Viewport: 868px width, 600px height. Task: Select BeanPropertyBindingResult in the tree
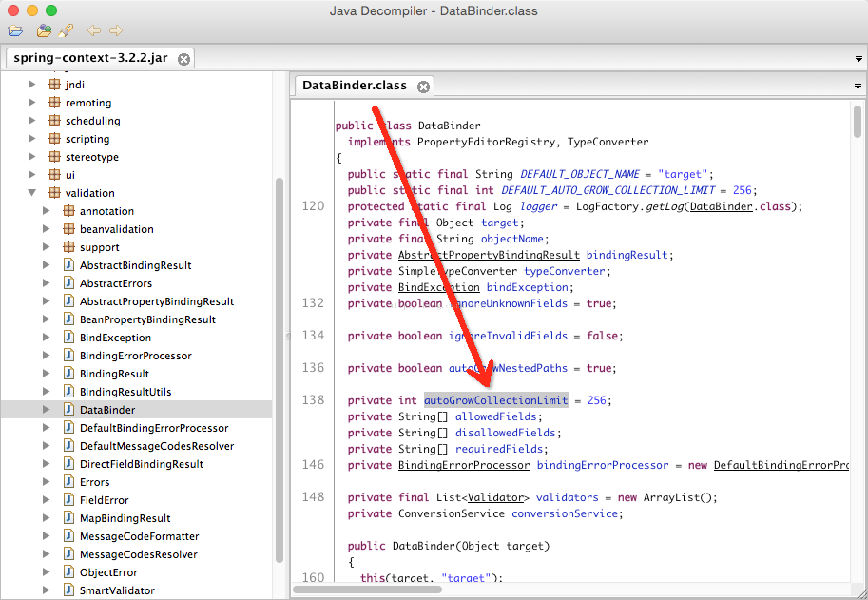coord(148,319)
